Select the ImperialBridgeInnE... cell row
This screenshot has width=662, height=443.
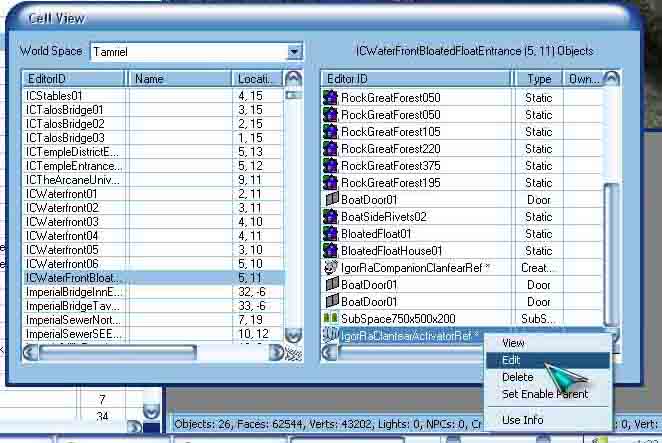click(153, 292)
